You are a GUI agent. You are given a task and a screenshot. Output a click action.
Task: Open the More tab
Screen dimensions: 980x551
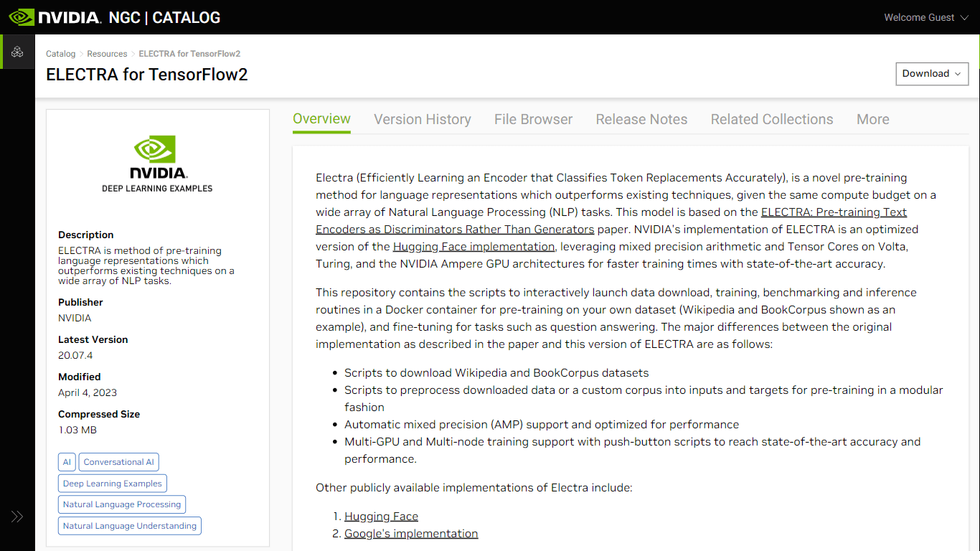(x=873, y=119)
